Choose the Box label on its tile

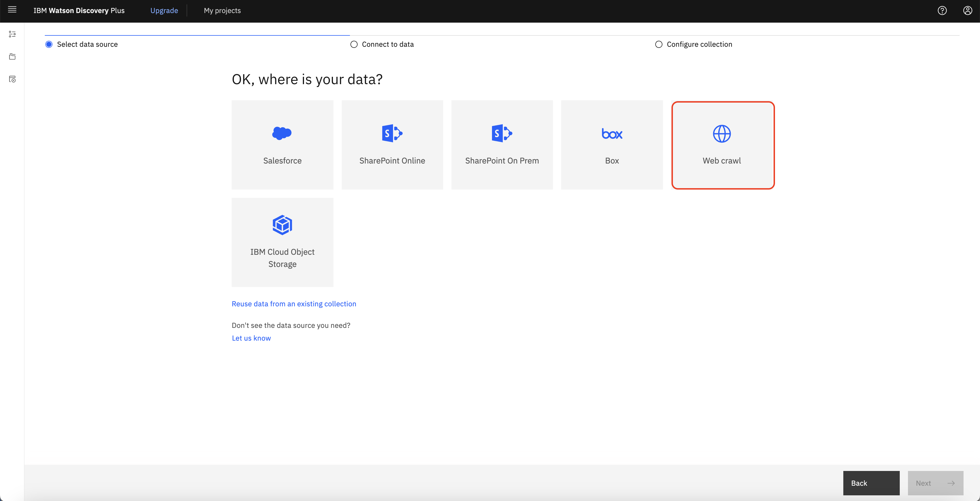[612, 161]
